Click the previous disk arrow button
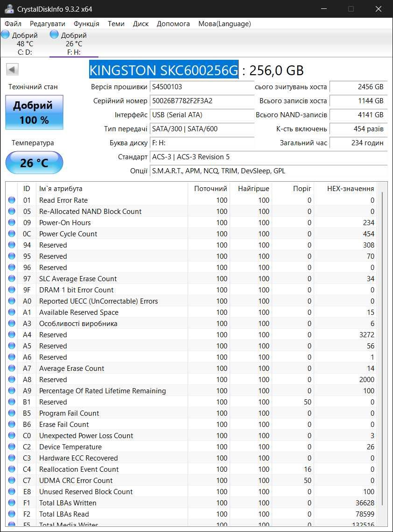Screen dimensions: 393x532 12,70
